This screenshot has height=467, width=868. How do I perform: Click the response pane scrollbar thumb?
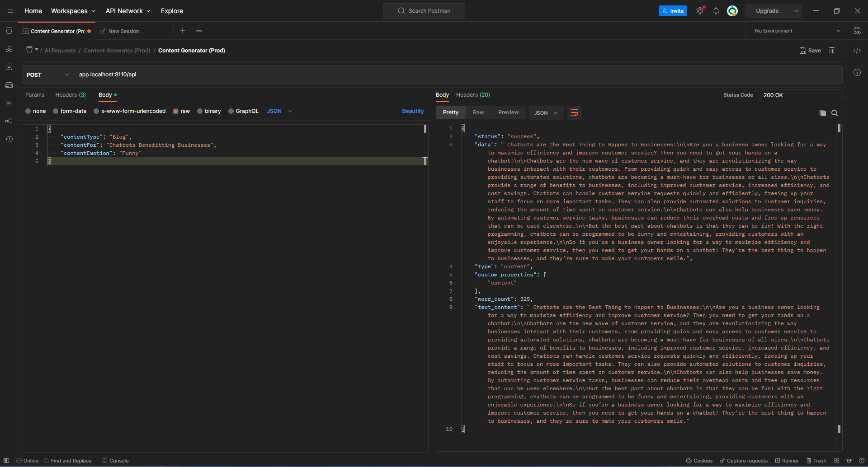point(839,128)
